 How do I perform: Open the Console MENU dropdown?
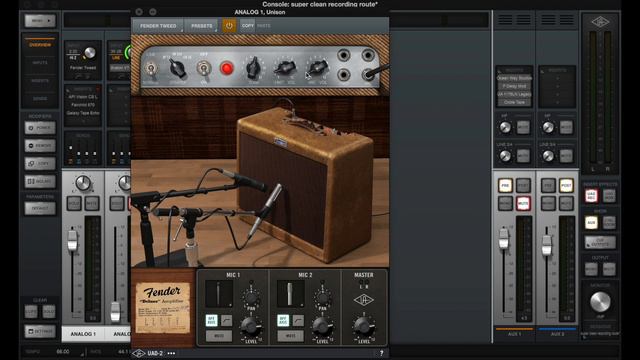[40, 20]
